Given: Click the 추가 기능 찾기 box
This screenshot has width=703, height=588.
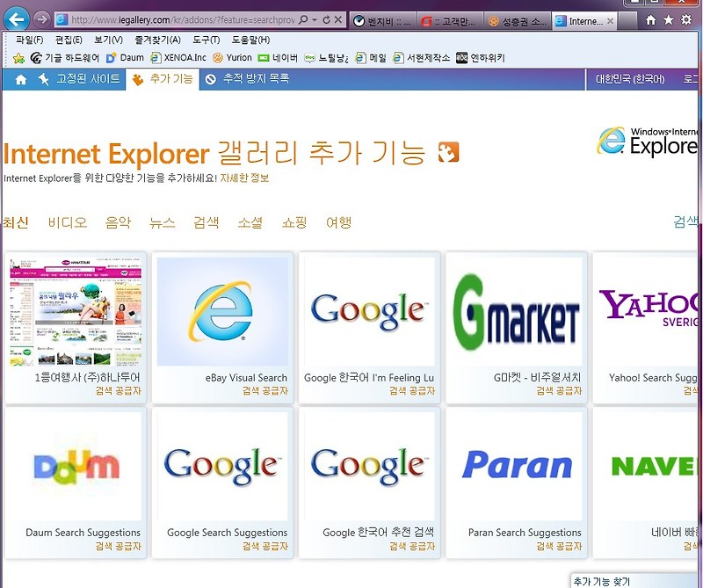Looking at the screenshot, I should [x=634, y=581].
